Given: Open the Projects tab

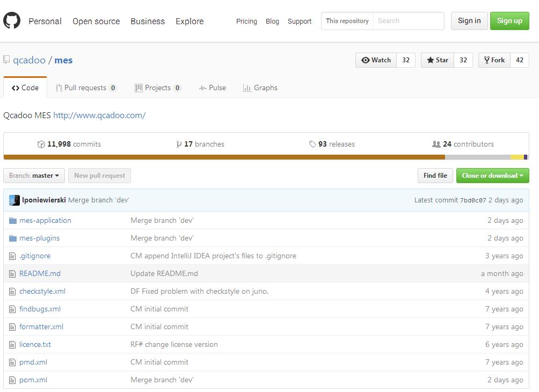Looking at the screenshot, I should (x=158, y=88).
